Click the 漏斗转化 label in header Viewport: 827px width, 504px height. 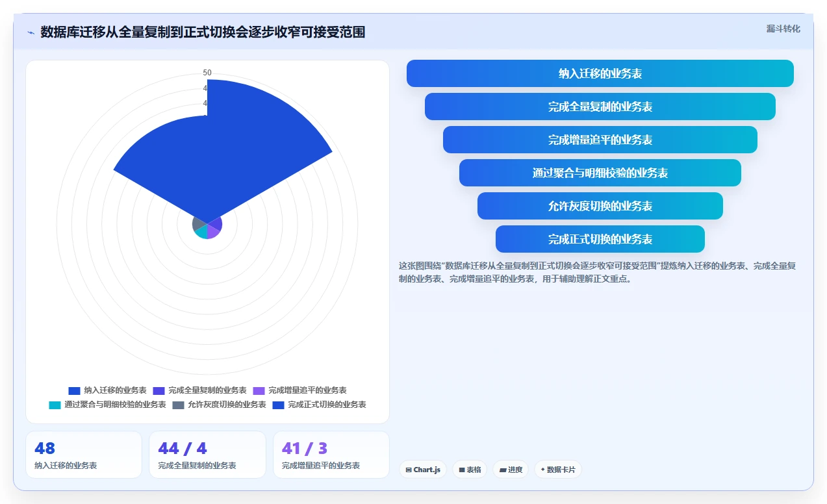tap(783, 29)
